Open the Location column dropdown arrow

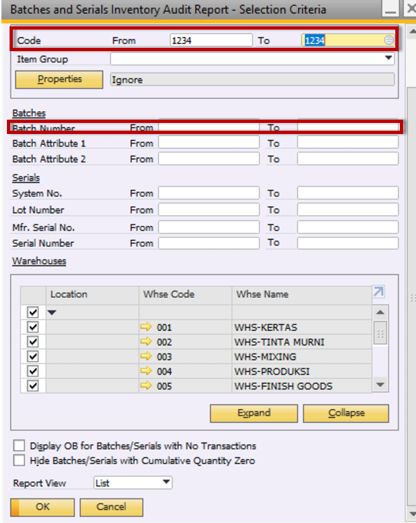coord(52,313)
